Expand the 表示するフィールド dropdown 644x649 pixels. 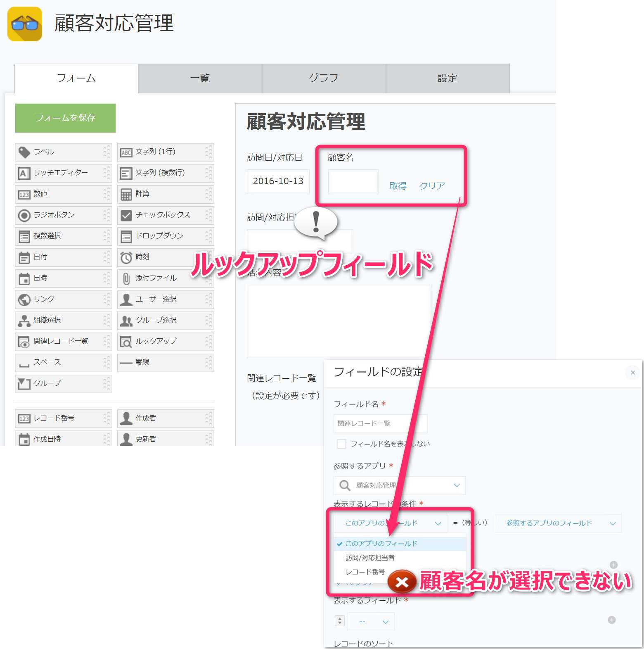[x=371, y=621]
